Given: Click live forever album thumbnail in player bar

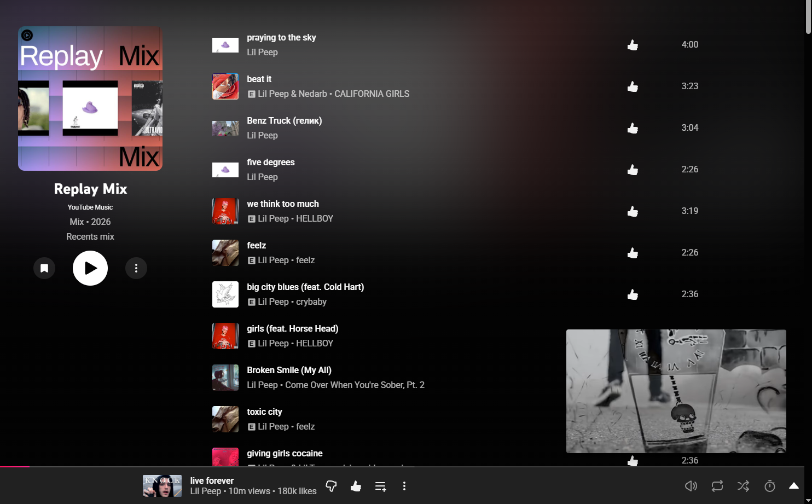Looking at the screenshot, I should pyautogui.click(x=162, y=486).
